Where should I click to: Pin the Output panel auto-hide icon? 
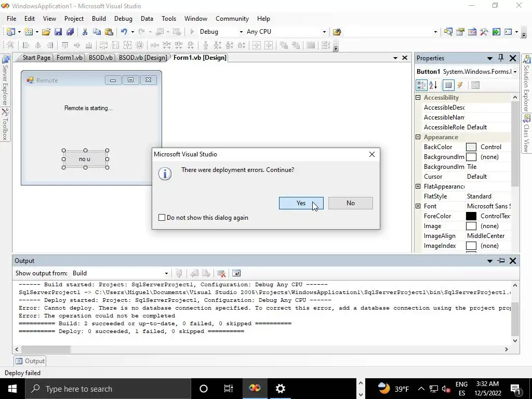pyautogui.click(x=501, y=261)
